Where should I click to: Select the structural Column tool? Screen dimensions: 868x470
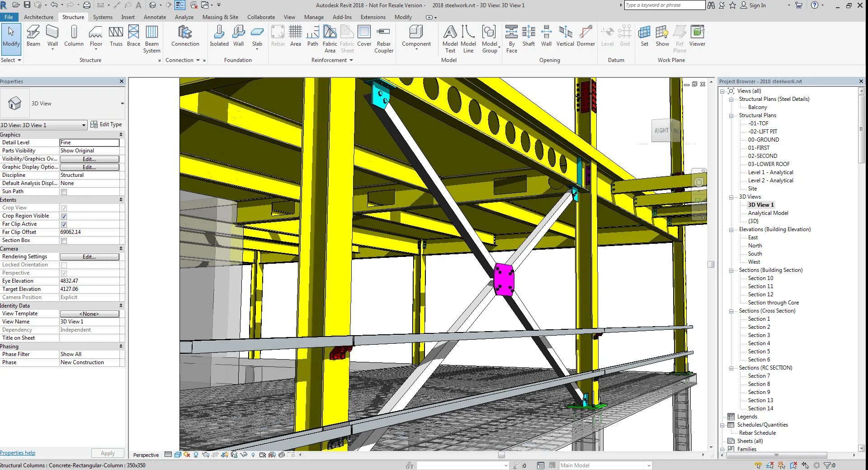74,36
